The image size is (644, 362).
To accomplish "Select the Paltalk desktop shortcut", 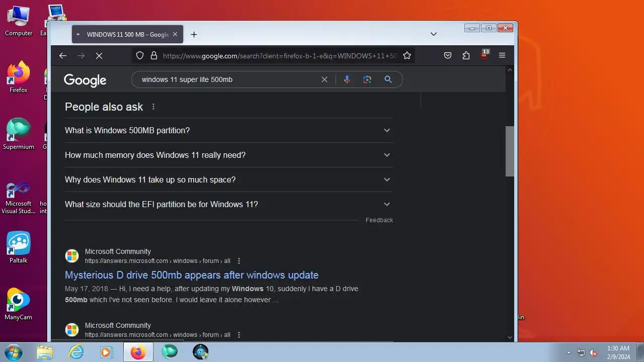I will pyautogui.click(x=19, y=247).
